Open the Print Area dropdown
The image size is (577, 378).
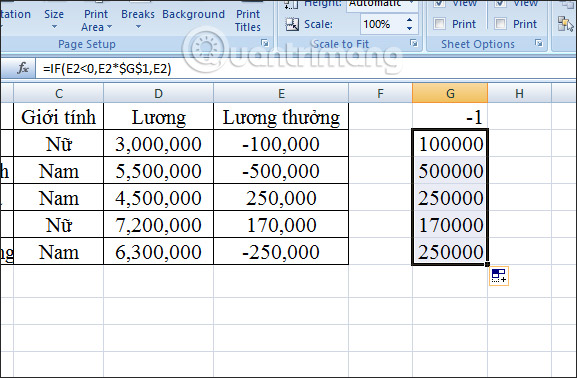tap(96, 20)
